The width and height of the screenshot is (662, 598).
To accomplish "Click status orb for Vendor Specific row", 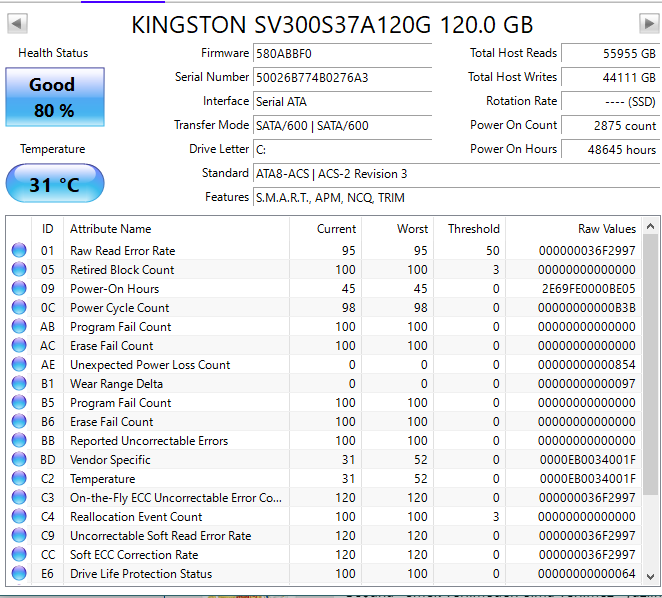I will (x=19, y=459).
